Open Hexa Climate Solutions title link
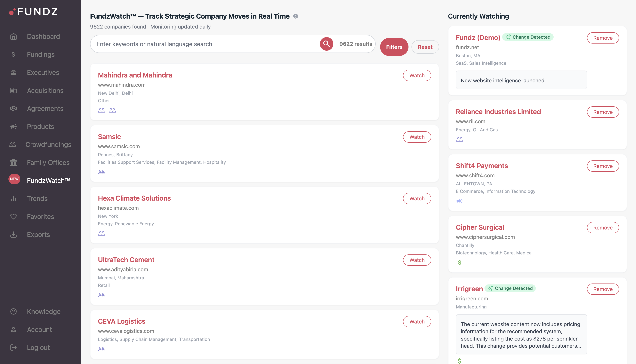636x364 pixels. tap(134, 198)
